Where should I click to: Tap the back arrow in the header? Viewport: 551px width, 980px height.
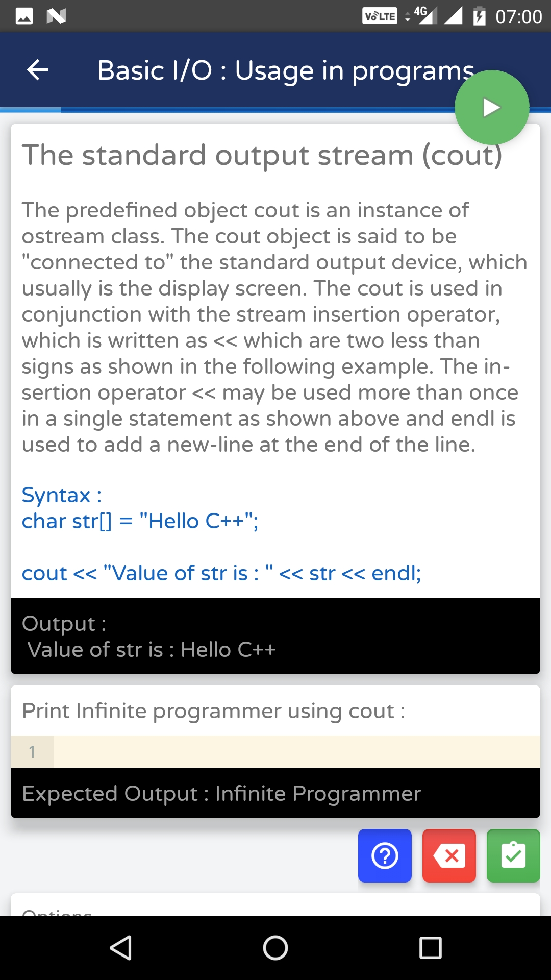[38, 70]
